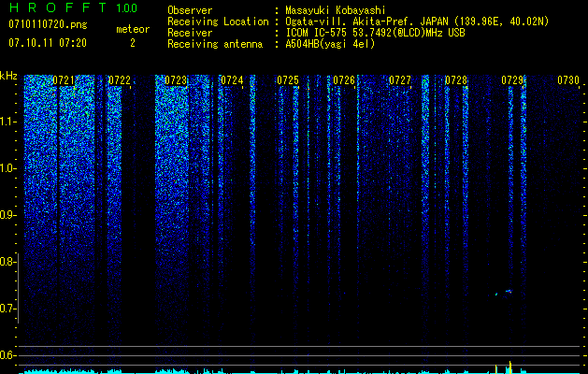Click the 0721 time marker
Image resolution: width=588 pixels, height=374 pixels.
(x=64, y=80)
